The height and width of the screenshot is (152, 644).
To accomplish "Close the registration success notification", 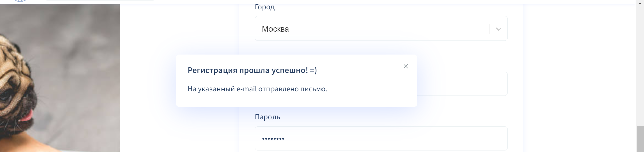I will click(406, 66).
